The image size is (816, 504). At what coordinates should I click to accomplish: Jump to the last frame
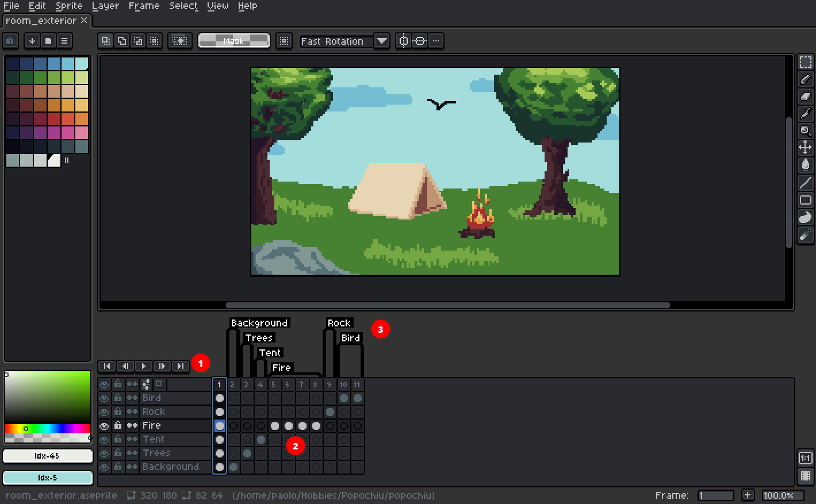(x=181, y=366)
